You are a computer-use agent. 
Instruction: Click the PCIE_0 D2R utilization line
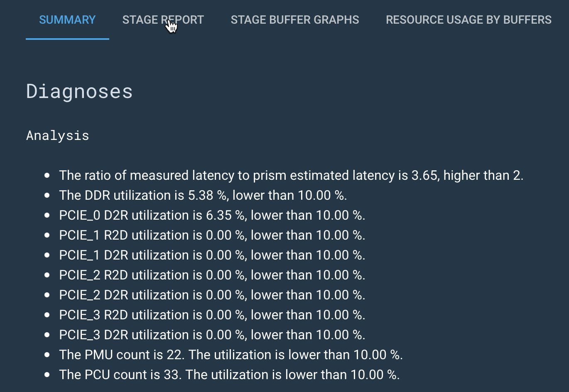tap(212, 216)
